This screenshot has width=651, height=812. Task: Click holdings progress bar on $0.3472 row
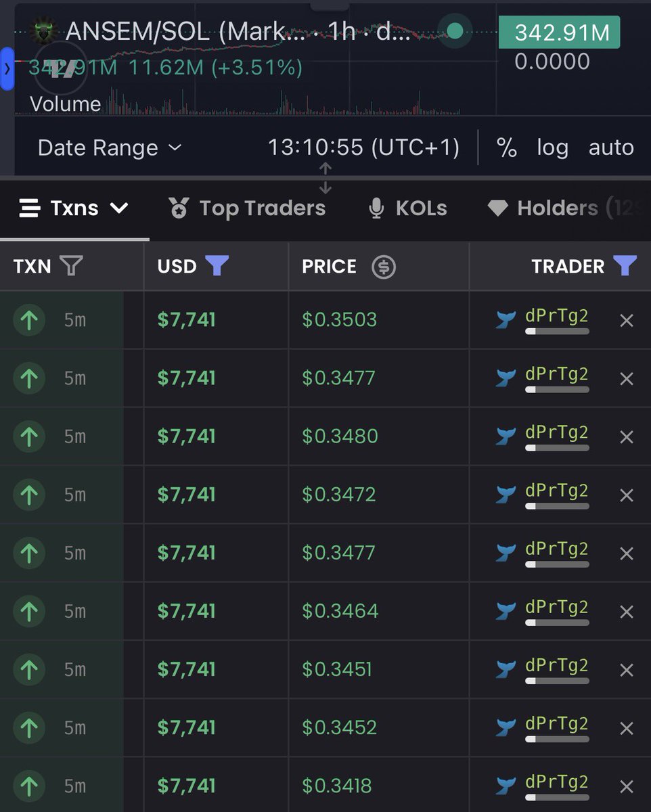[x=557, y=506]
